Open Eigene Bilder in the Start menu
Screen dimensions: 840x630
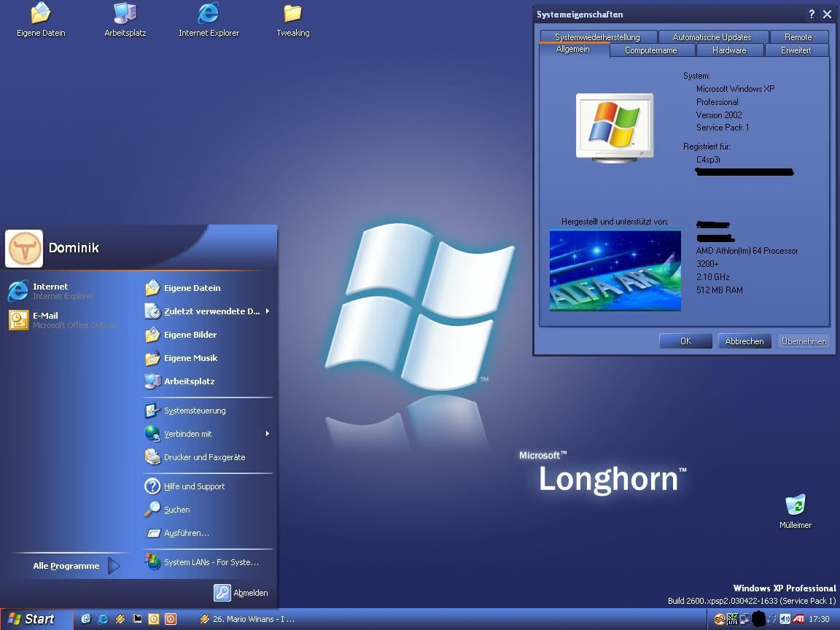tap(208, 335)
